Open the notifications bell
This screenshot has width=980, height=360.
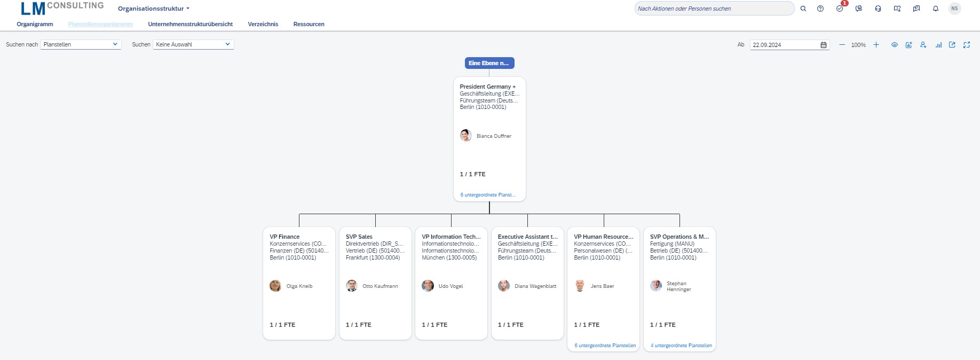click(x=936, y=9)
